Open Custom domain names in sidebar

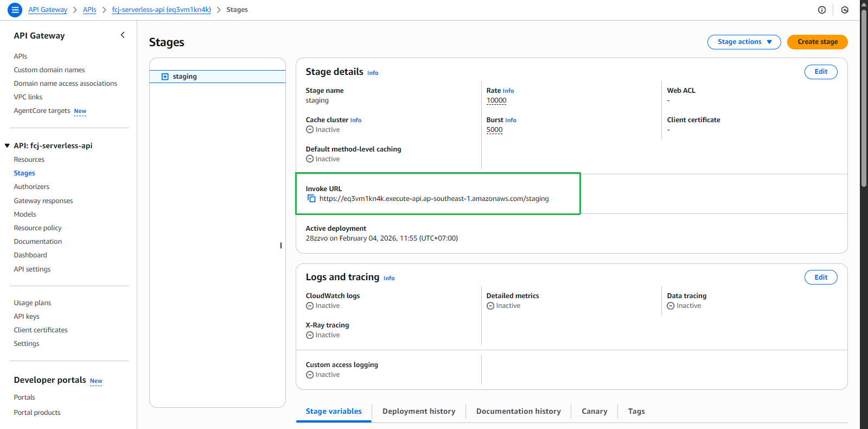[49, 70]
